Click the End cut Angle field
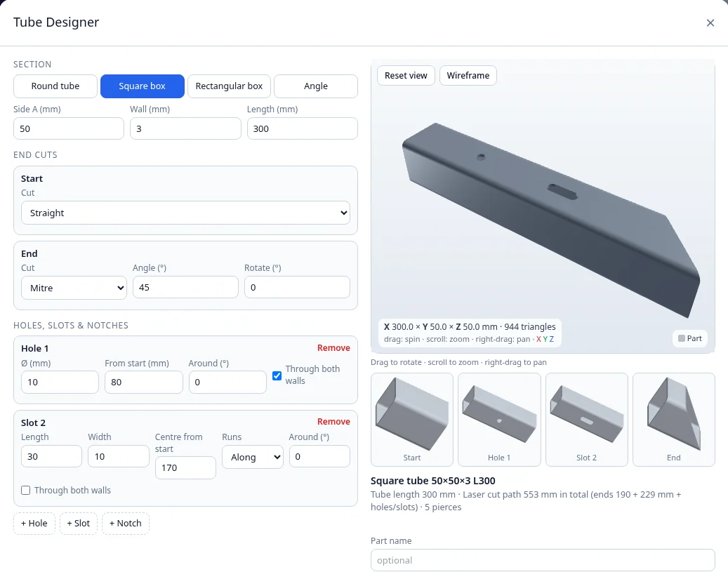This screenshot has width=728, height=572. (185, 287)
